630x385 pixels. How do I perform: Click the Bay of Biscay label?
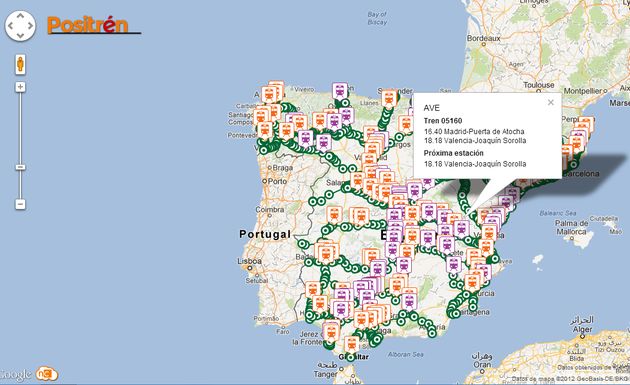[x=377, y=18]
